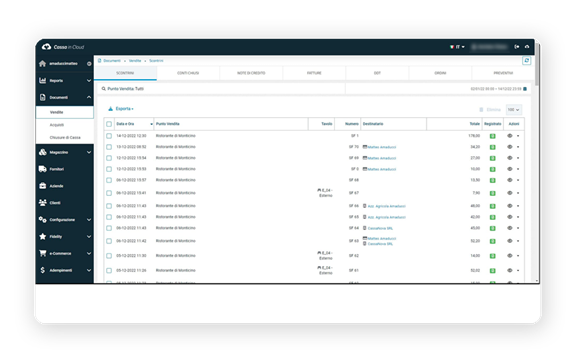Expand the e-Commerce sidebar chevron
576x362 pixels.
[x=89, y=253]
